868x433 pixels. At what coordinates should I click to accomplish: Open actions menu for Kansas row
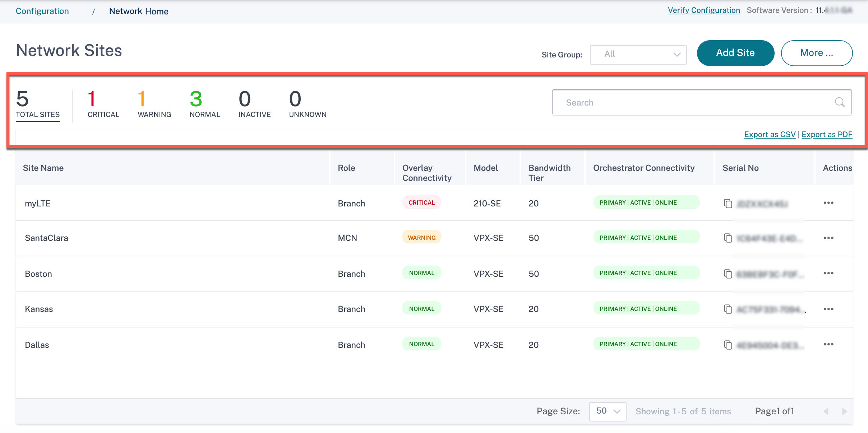(828, 309)
